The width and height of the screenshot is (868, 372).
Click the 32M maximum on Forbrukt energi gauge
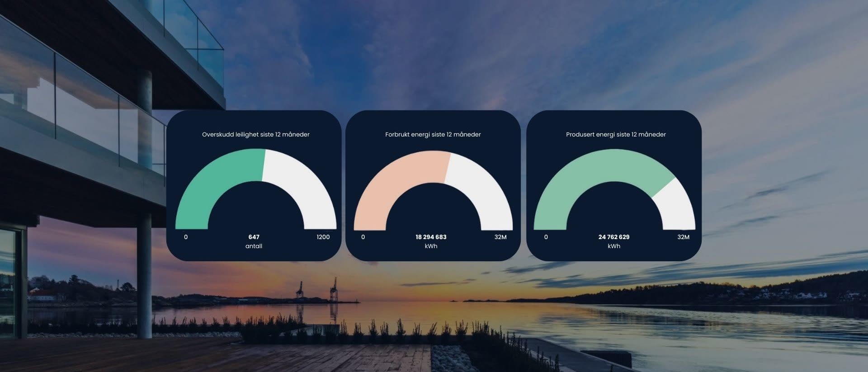click(x=500, y=237)
